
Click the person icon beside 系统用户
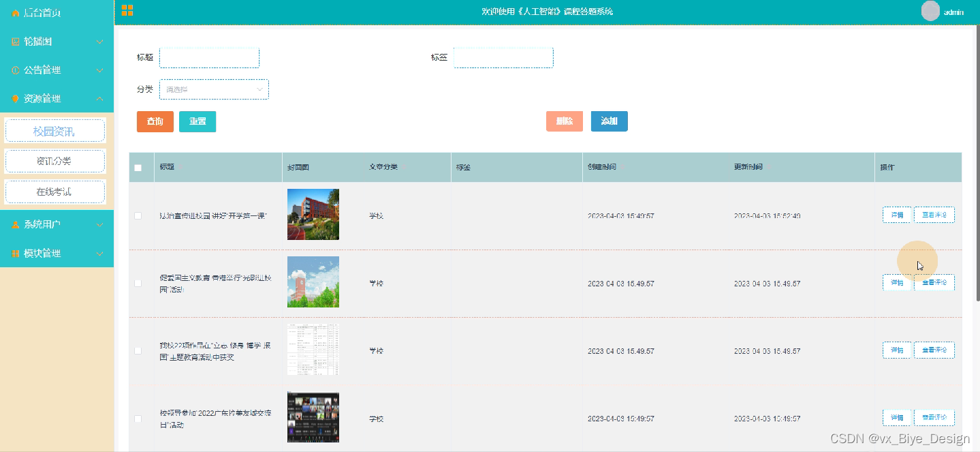click(16, 224)
